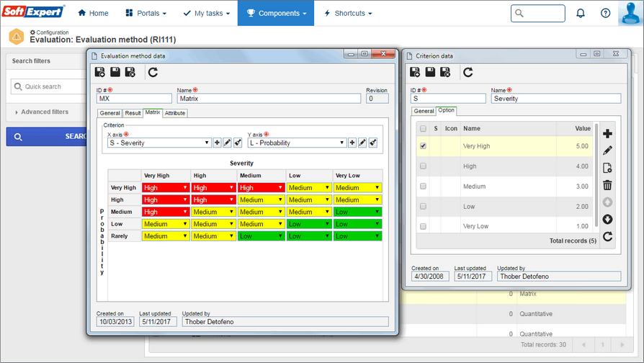Click the third icon beside the X axis dropdown

pyautogui.click(x=238, y=143)
